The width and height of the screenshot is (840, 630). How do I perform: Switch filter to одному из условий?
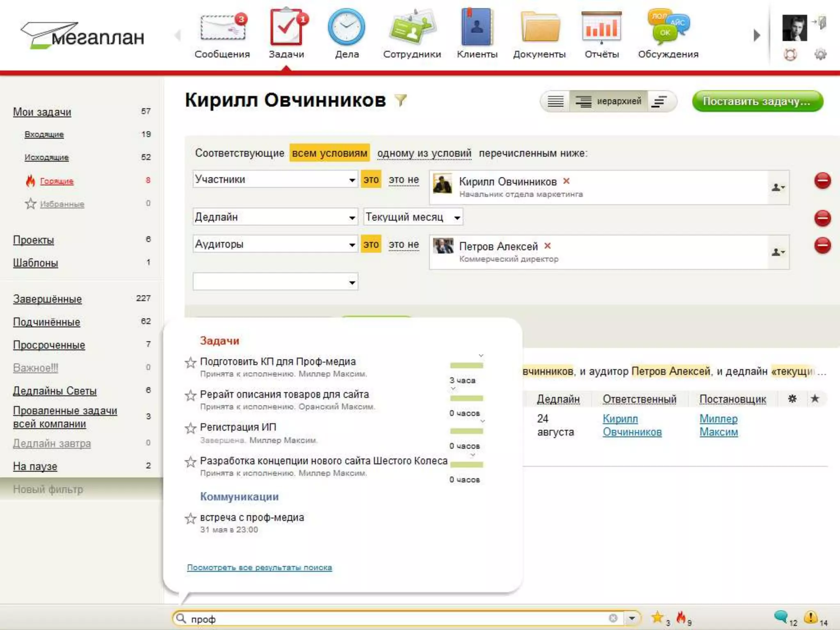[x=424, y=153]
